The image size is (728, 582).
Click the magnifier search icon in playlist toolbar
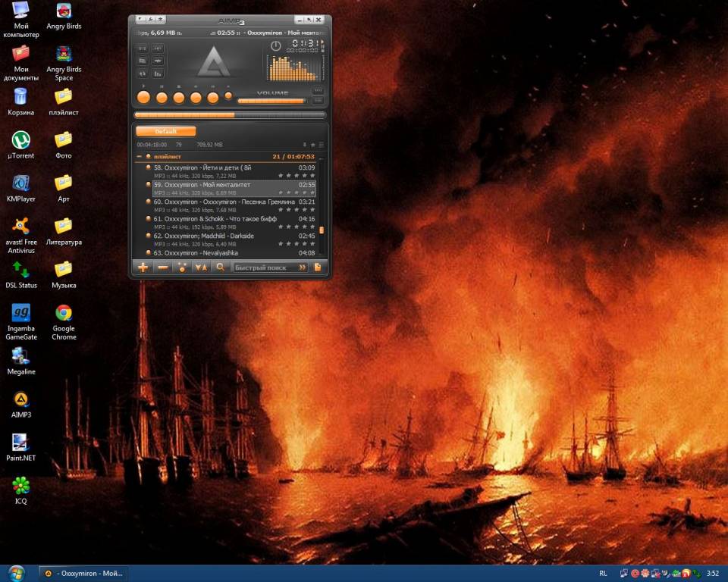coord(221,268)
